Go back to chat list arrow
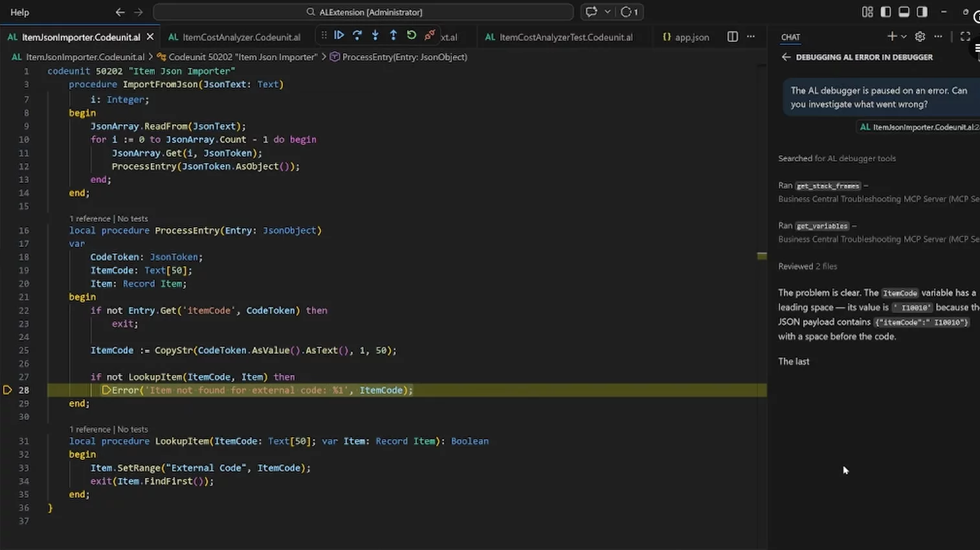This screenshot has height=550, width=980. click(786, 57)
